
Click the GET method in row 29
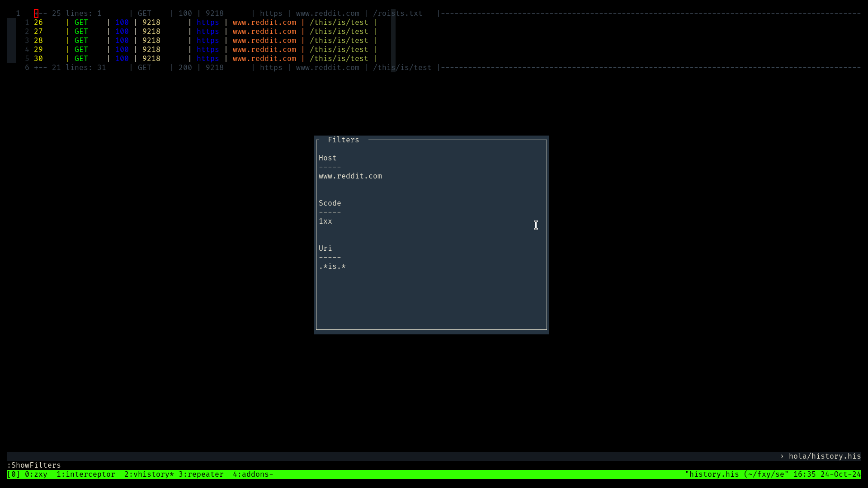click(x=81, y=50)
